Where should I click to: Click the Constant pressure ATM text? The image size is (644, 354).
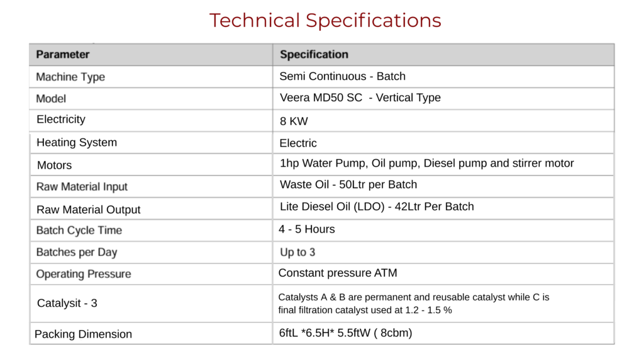tap(338, 274)
